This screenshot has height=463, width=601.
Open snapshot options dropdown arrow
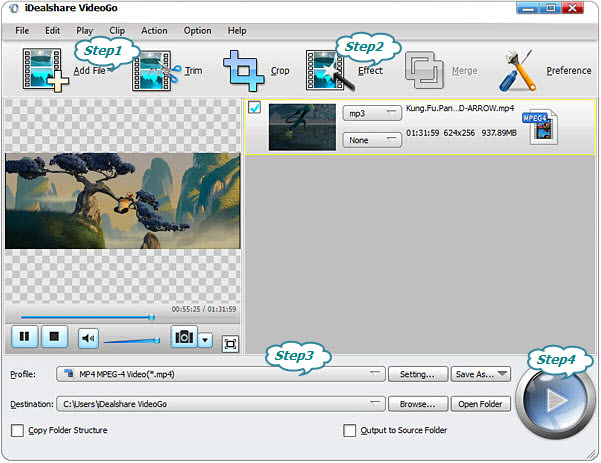click(x=205, y=340)
